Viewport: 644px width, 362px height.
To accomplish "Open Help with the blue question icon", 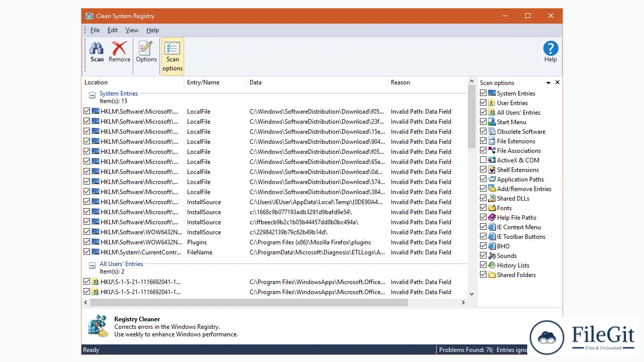I will click(x=550, y=52).
